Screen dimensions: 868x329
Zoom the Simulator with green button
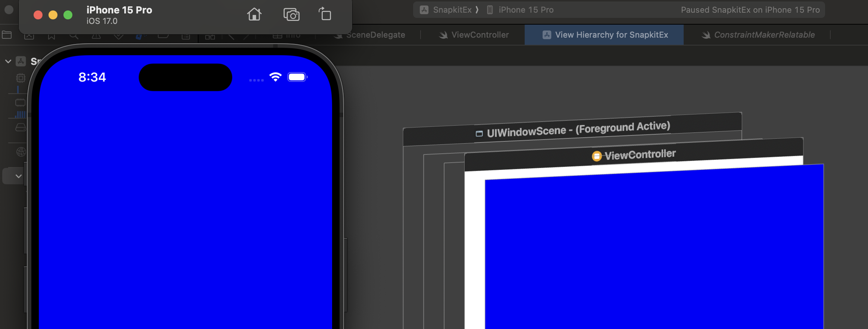(68, 15)
